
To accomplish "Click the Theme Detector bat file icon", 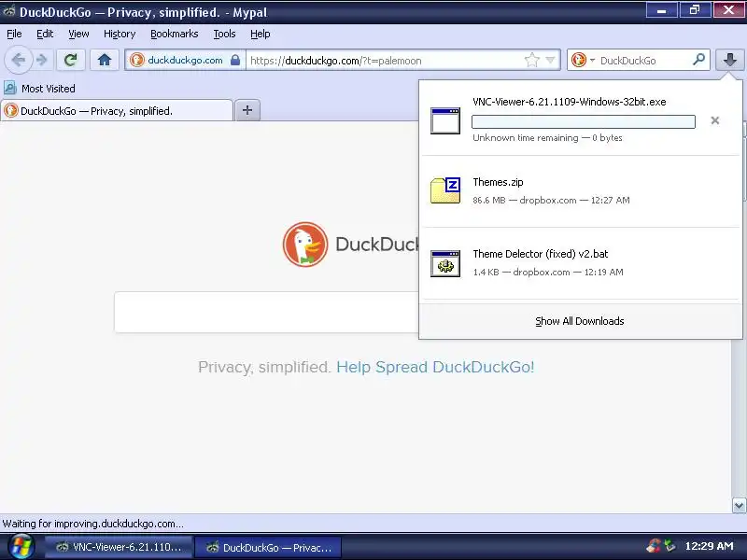I will (x=445, y=263).
